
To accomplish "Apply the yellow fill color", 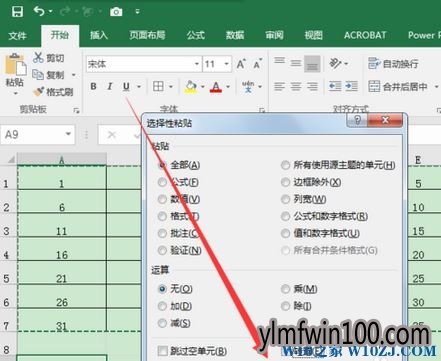I will 191,87.
